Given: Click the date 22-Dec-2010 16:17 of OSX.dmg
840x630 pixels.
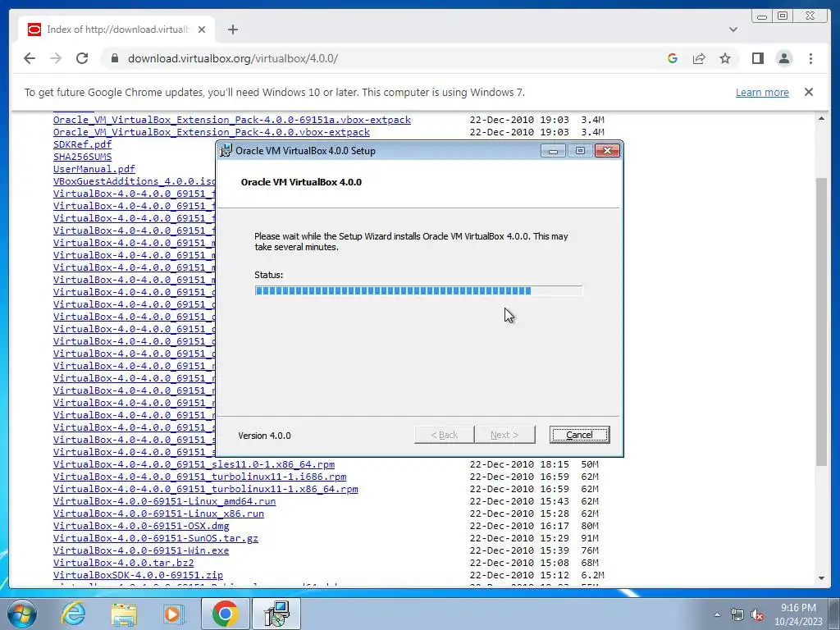Looking at the screenshot, I should 519,526.
